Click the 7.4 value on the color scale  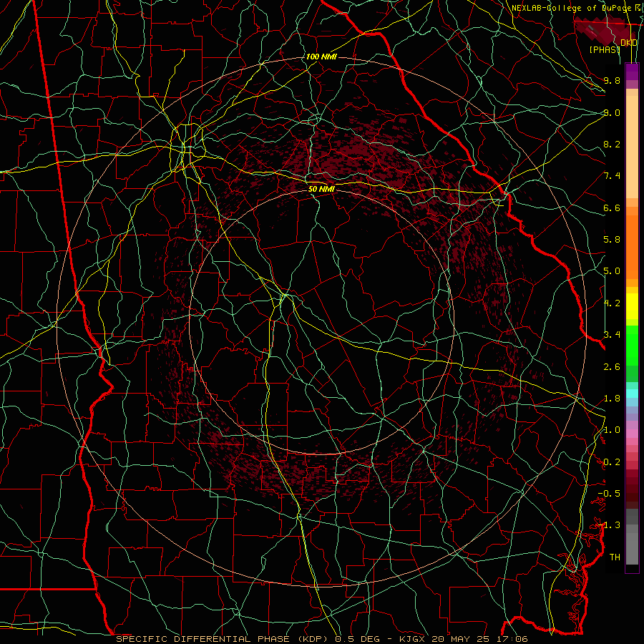(x=612, y=176)
